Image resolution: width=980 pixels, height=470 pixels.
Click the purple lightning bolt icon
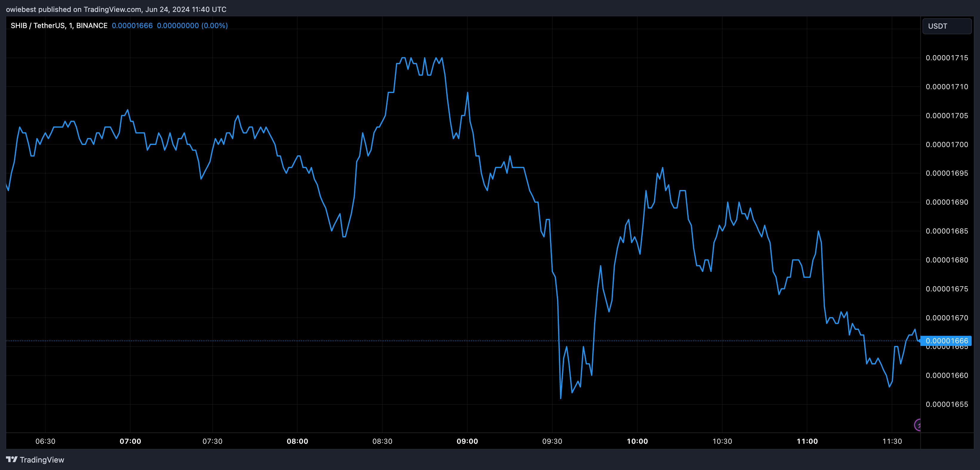click(x=918, y=425)
